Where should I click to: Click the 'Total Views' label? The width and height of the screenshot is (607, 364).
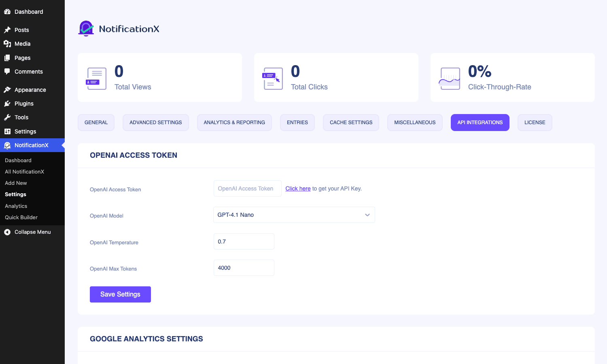tap(133, 87)
